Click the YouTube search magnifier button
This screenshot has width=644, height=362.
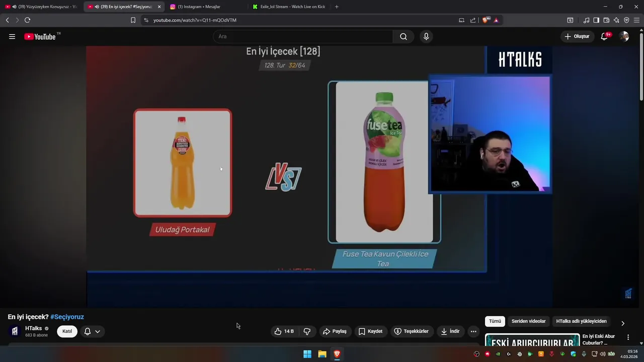coord(404,36)
